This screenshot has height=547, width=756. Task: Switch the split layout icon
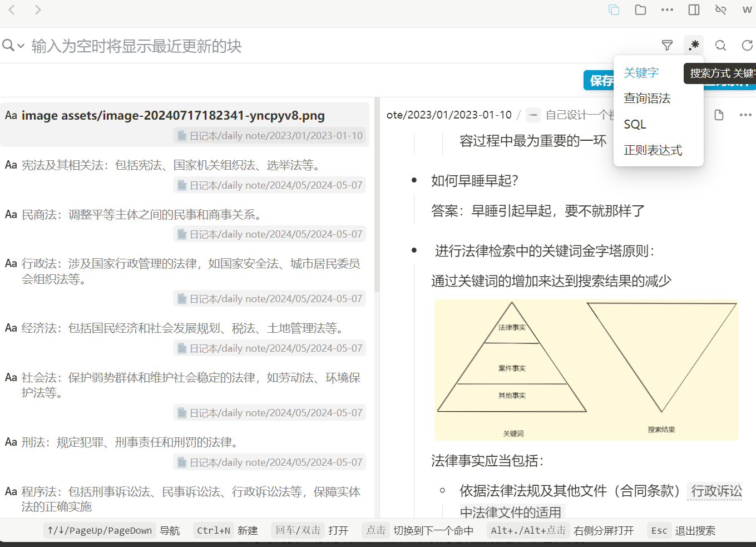[694, 9]
